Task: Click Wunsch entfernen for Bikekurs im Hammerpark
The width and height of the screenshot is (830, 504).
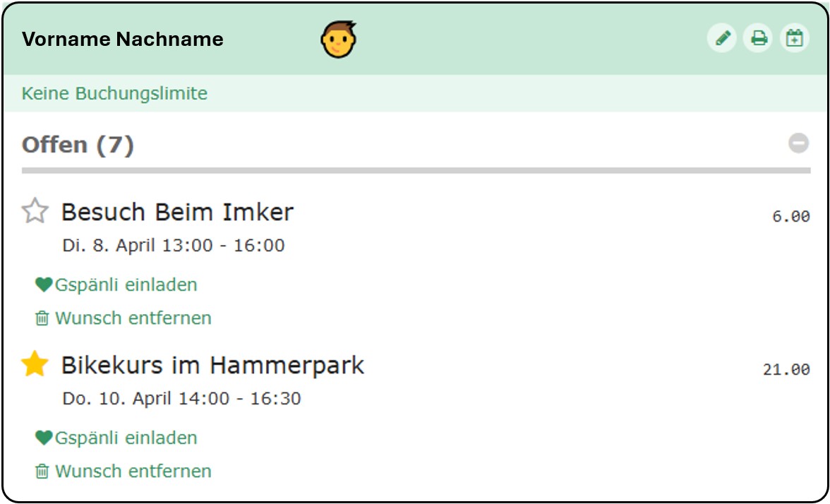Action: tap(133, 472)
